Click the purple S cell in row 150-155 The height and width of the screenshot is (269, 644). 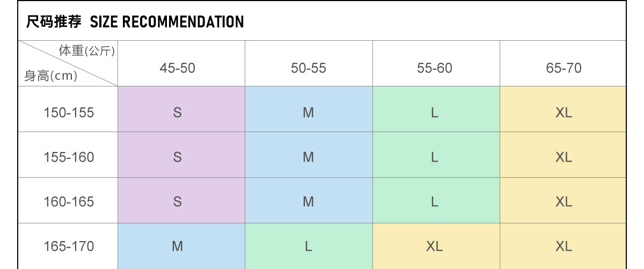(x=178, y=113)
